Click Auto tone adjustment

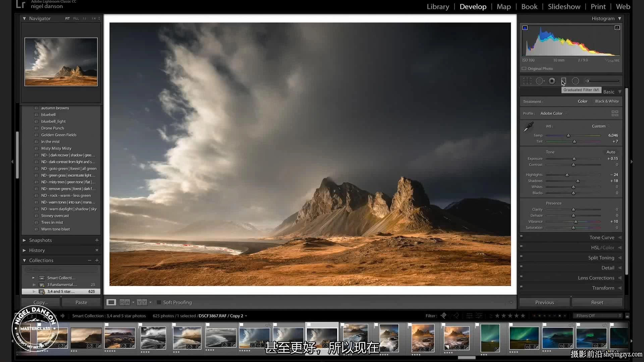(611, 152)
